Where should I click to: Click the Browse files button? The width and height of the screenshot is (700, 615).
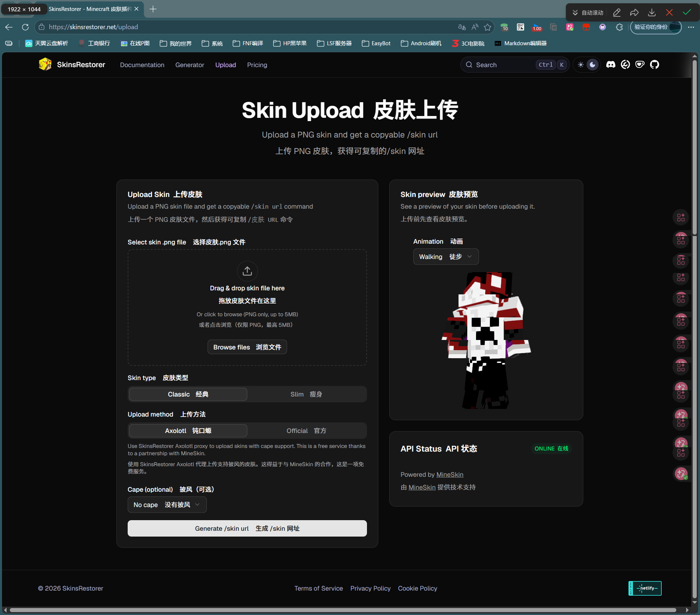click(x=247, y=347)
